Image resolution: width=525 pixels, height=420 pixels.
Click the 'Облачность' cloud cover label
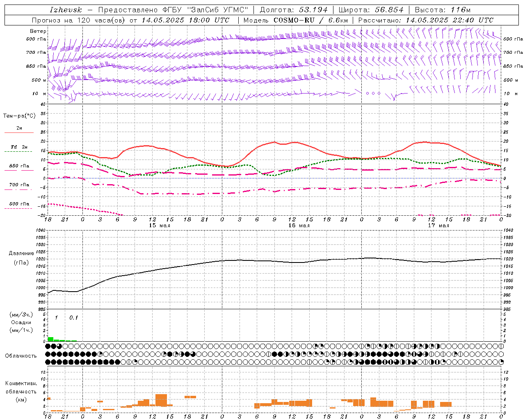pyautogui.click(x=21, y=356)
